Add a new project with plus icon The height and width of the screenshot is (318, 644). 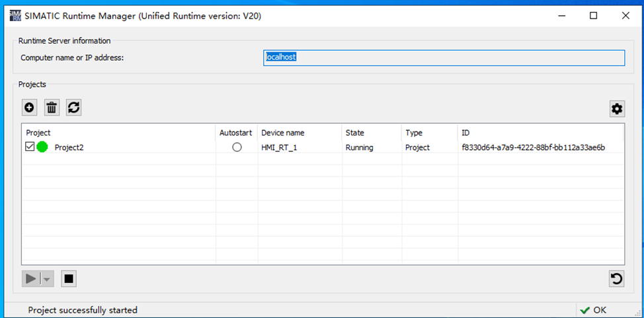point(30,108)
